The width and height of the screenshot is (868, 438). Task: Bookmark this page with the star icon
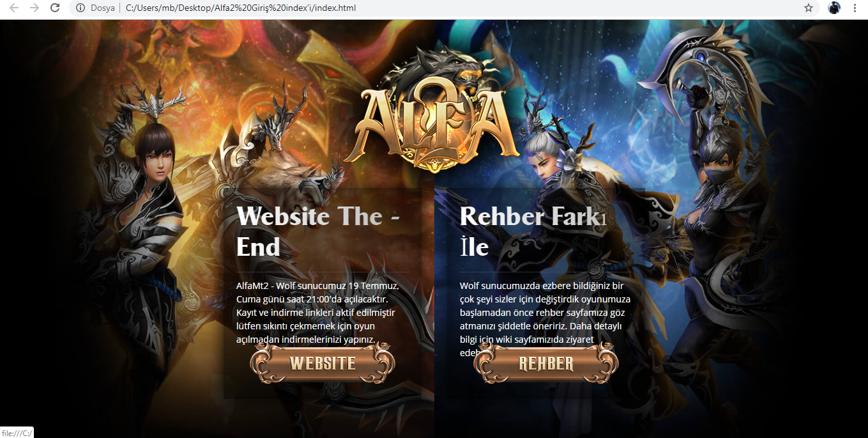[x=809, y=8]
